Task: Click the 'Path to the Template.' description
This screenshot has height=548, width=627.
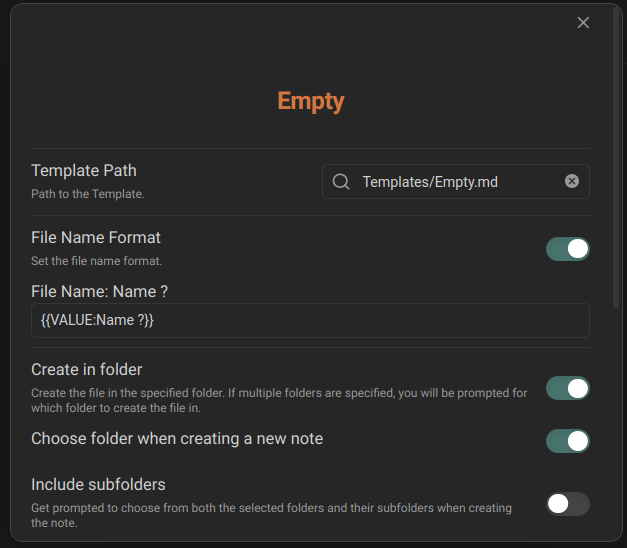Action: [x=88, y=194]
